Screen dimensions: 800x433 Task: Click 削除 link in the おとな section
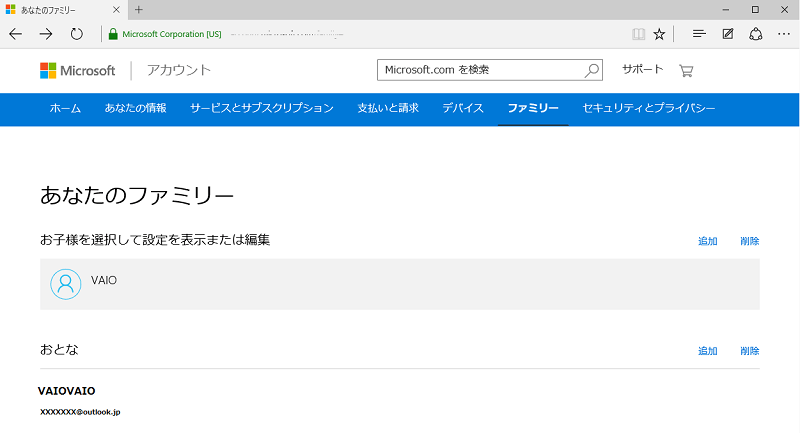(749, 351)
